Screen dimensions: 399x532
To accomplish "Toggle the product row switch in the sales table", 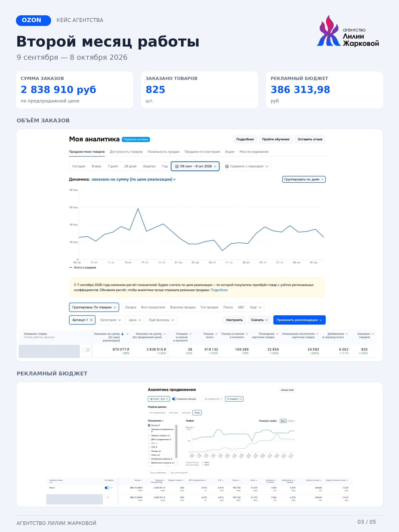I will pyautogui.click(x=86, y=350).
